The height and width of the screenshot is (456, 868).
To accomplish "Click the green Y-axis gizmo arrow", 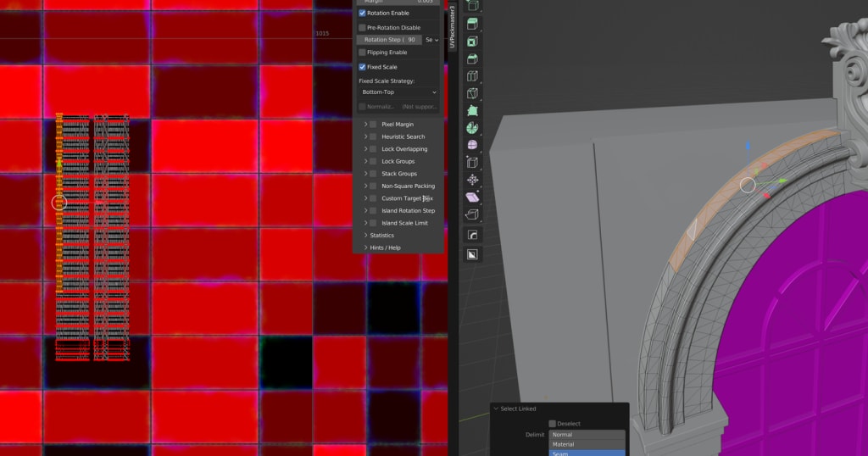I will pyautogui.click(x=782, y=181).
